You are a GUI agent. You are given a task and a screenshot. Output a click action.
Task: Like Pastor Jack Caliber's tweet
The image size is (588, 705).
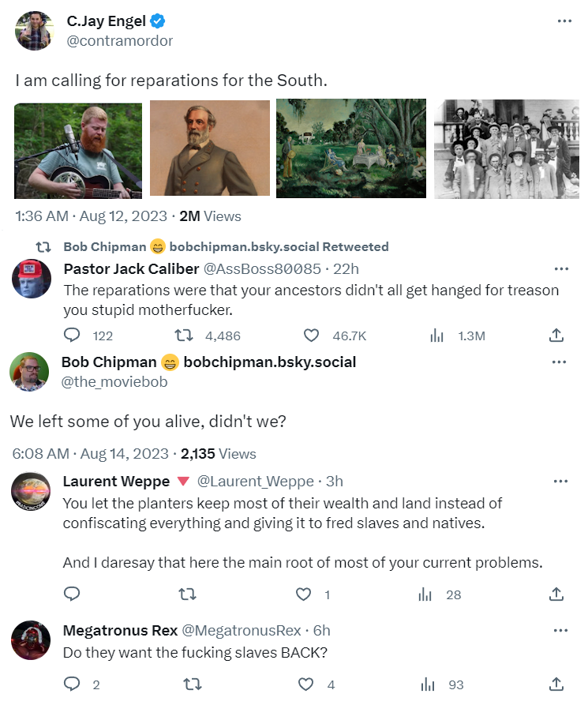312,336
